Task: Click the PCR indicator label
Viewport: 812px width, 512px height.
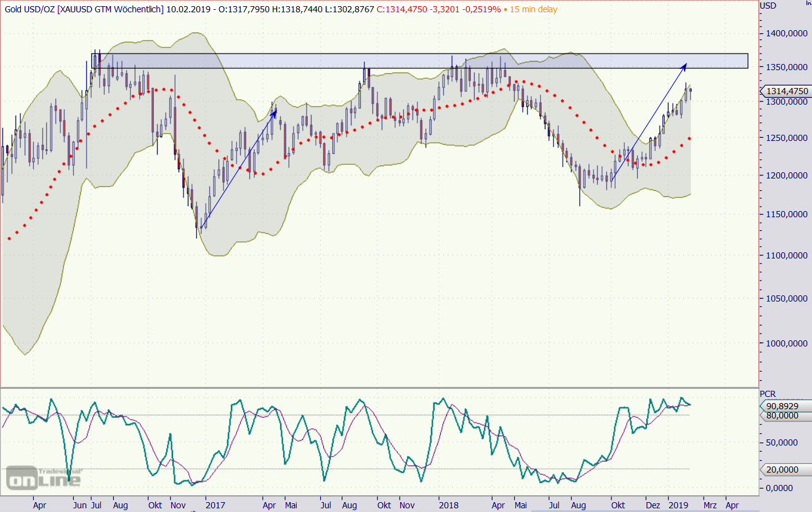Action: [768, 394]
